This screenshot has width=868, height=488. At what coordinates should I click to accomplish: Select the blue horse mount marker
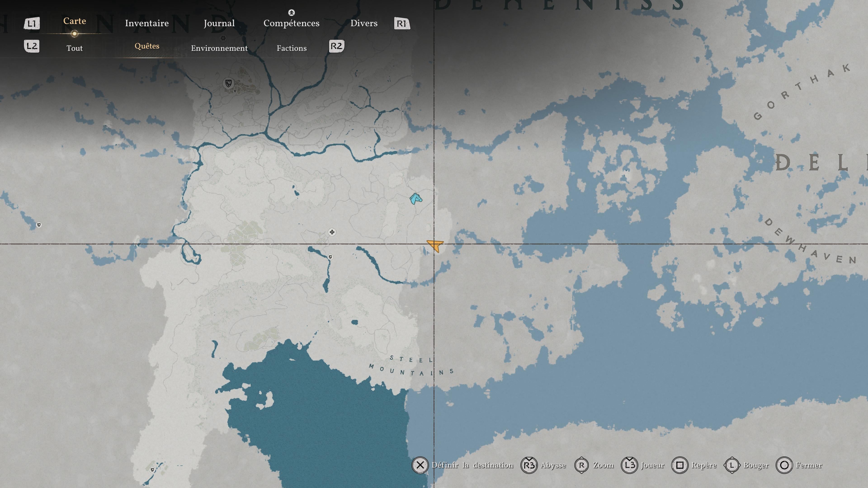415,198
